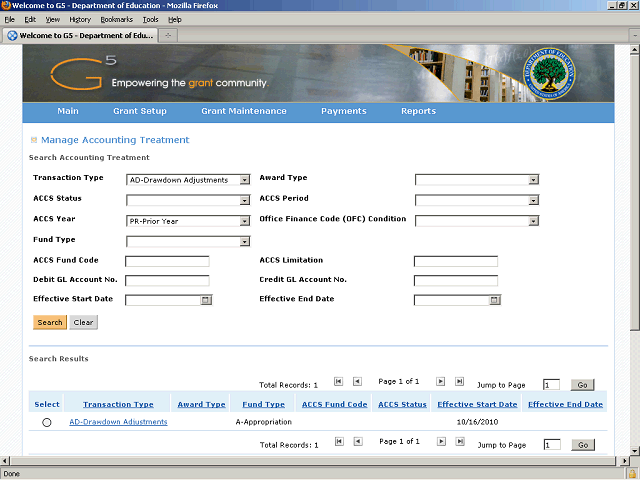
Task: Go to last page in bottom pager
Action: point(460,441)
